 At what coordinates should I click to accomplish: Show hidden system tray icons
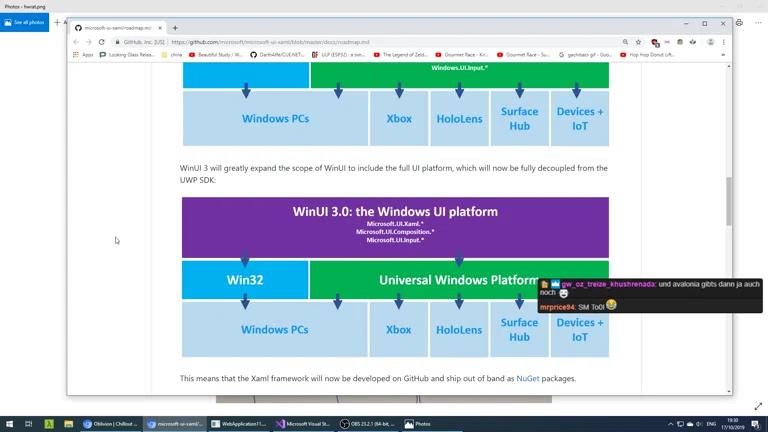[670, 424]
